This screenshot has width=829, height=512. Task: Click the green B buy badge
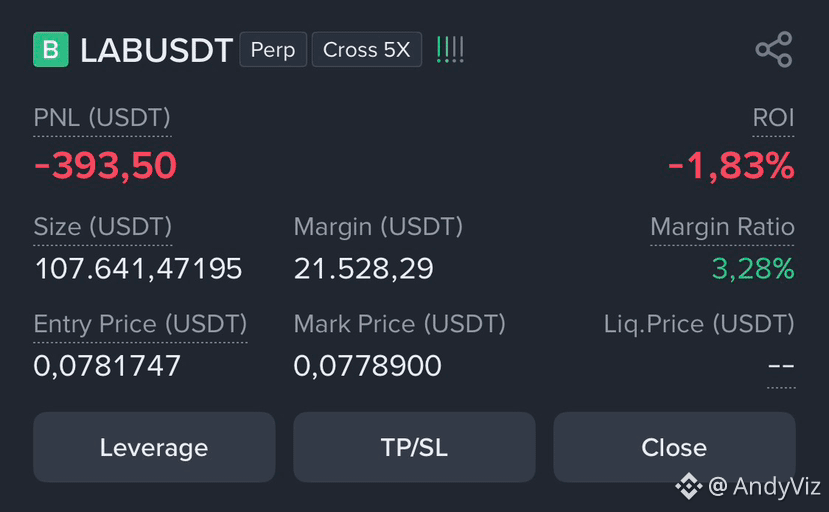click(x=51, y=50)
